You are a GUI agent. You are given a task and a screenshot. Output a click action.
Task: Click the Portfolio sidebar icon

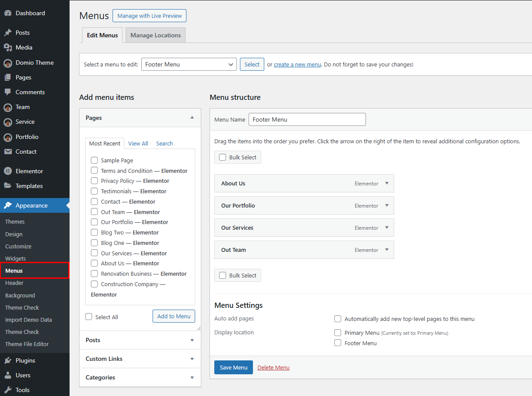tap(9, 137)
